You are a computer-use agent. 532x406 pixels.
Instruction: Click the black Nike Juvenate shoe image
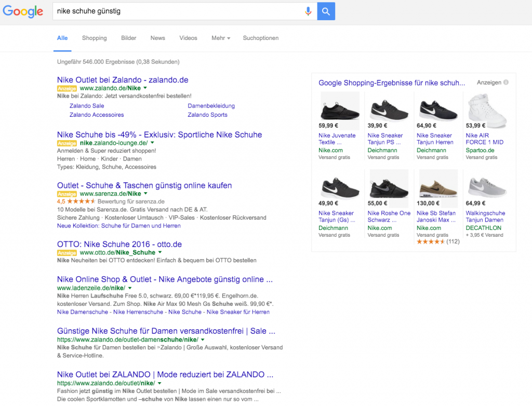click(x=340, y=106)
